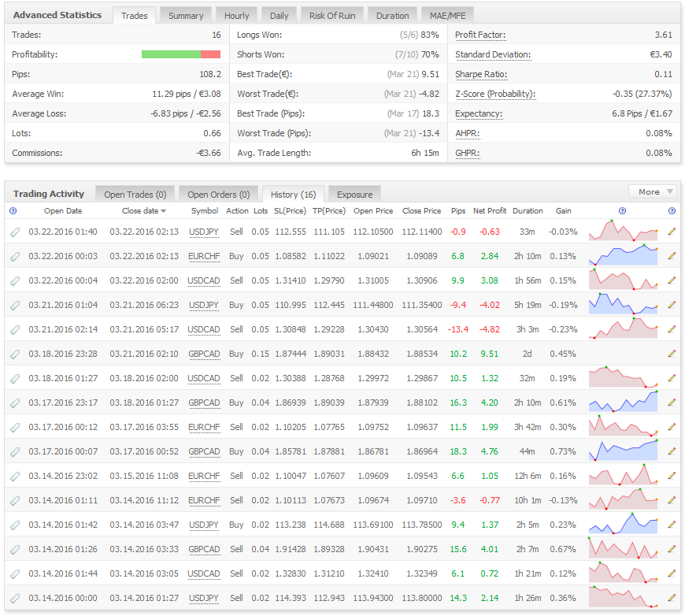Viewport: 685px width, 616px height.
Task: Open USDCAD symbol link in 03.14.2016 01:44 row
Action: pos(204,574)
